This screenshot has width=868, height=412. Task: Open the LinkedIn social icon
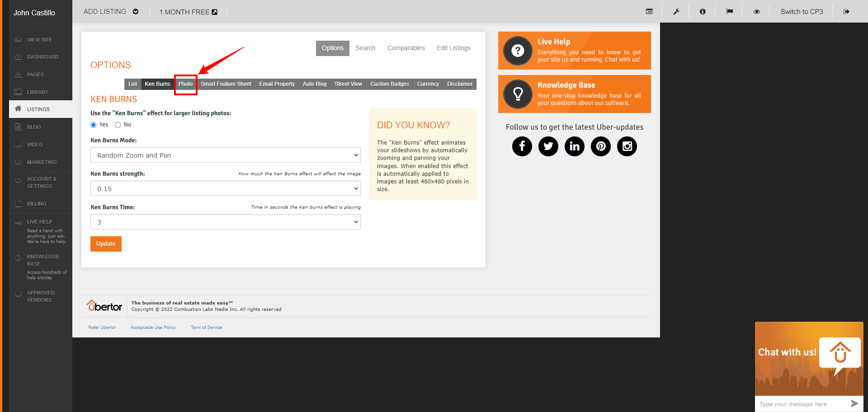(574, 146)
